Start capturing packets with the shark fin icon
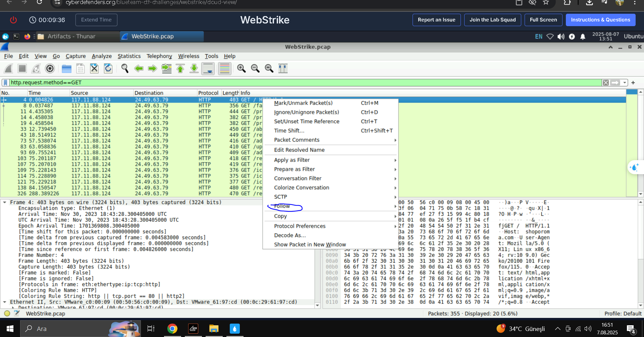 point(8,69)
